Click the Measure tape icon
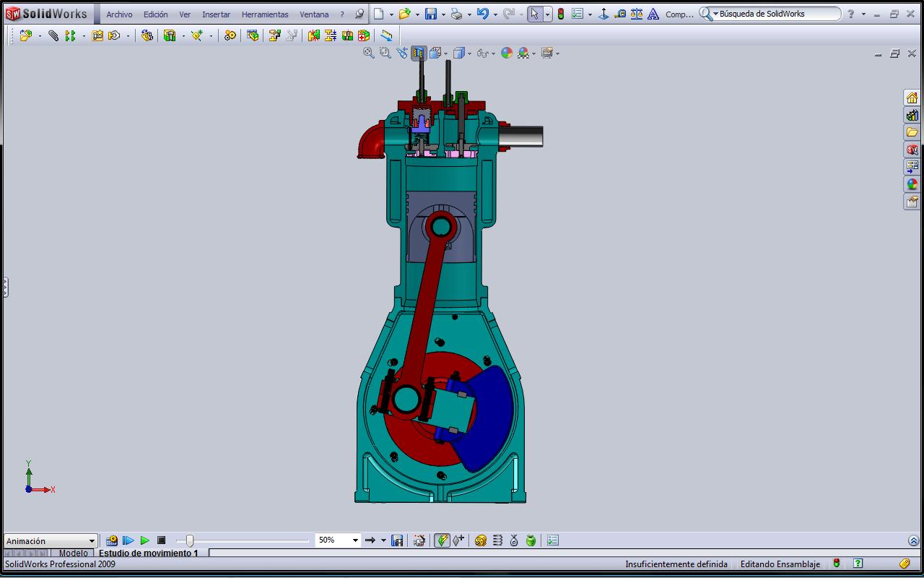This screenshot has width=924, height=578. (620, 14)
